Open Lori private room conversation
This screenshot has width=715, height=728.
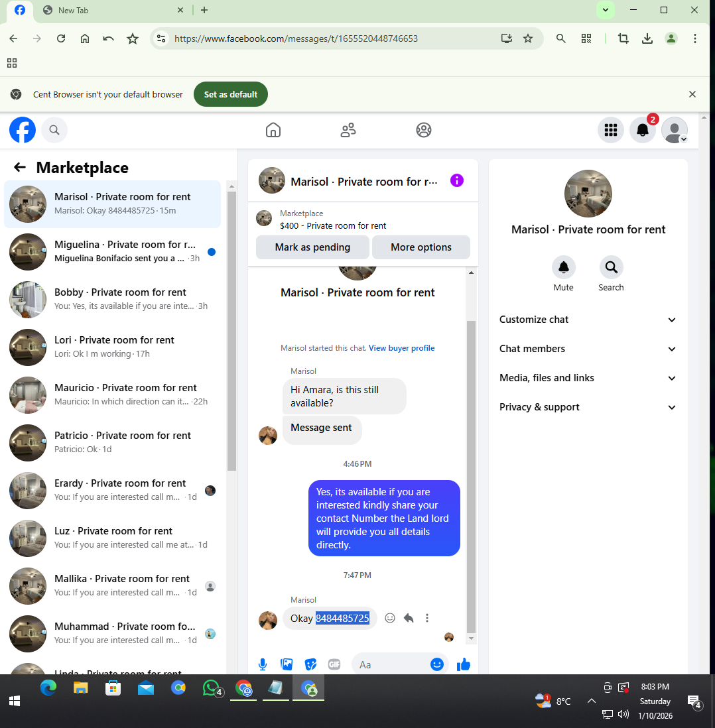click(x=112, y=347)
